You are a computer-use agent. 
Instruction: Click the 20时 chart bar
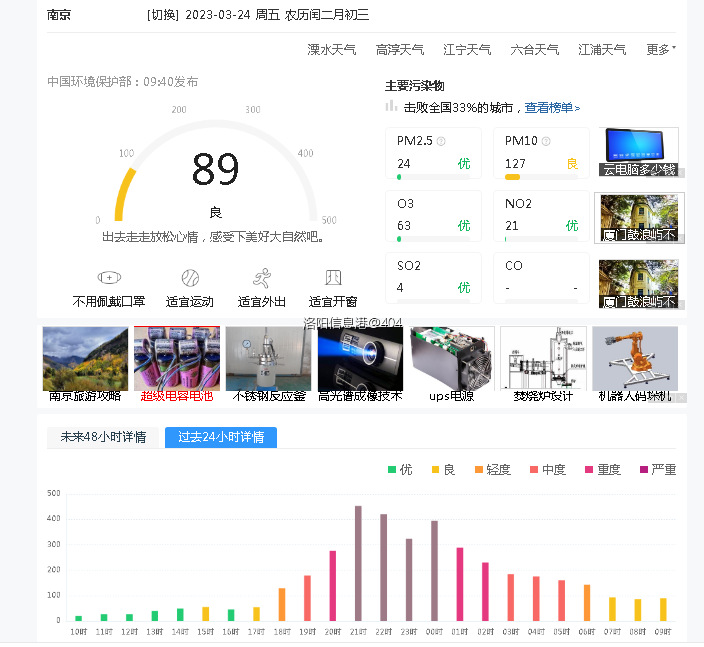(333, 585)
